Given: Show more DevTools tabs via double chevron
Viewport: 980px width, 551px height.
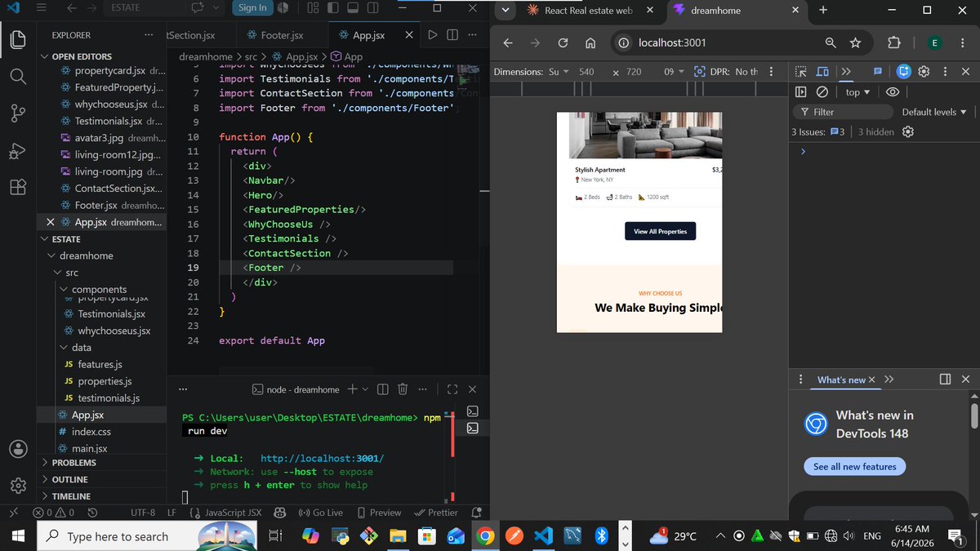Looking at the screenshot, I should pos(846,71).
